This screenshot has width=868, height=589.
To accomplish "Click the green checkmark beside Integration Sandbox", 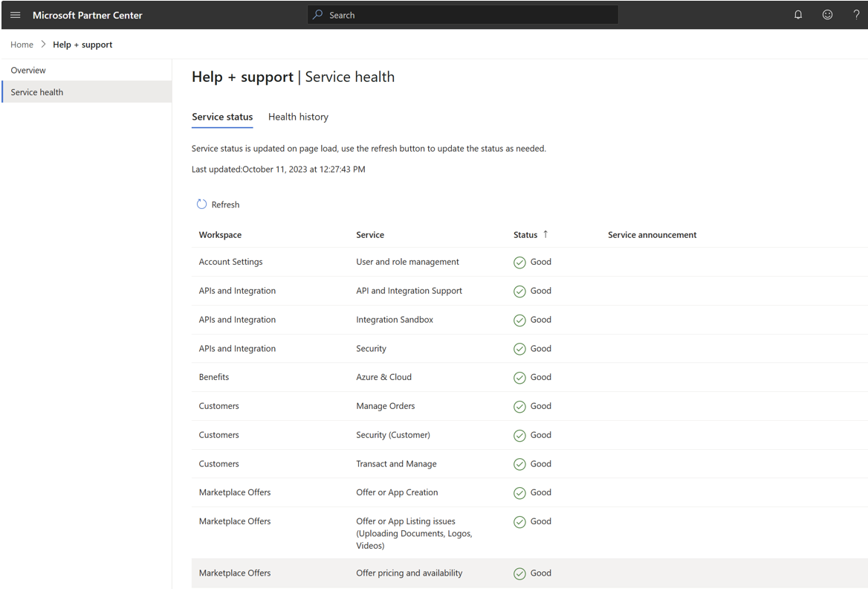I will 519,321.
